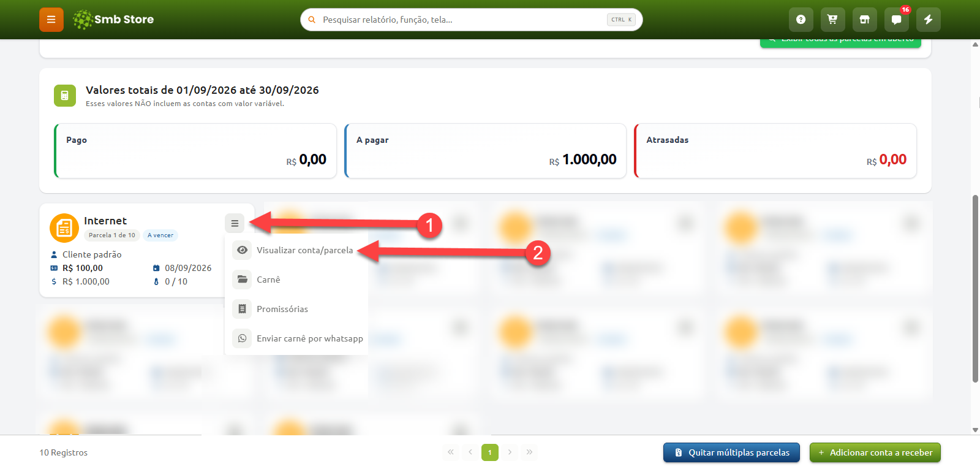Screen dimensions: 980x469
Task: Open the help question mark icon
Action: pyautogui.click(x=801, y=20)
